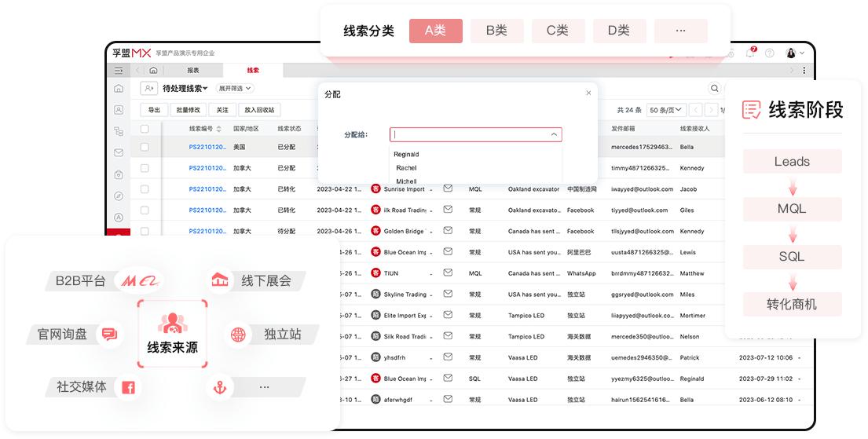Click the assign-user icon beside 待处理线索
The height and width of the screenshot is (439, 868).
(148, 89)
